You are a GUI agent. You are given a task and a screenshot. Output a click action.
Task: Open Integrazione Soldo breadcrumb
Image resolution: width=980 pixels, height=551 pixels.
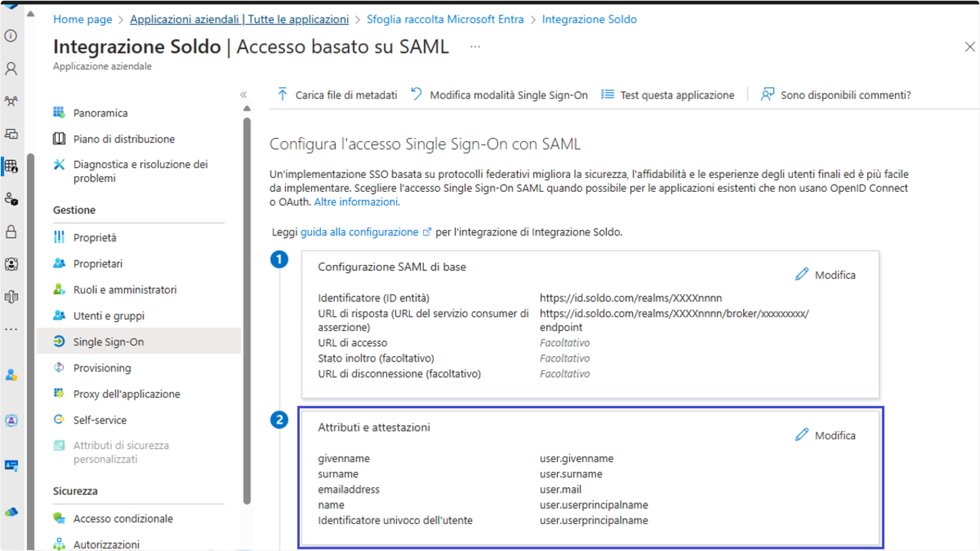tap(589, 19)
